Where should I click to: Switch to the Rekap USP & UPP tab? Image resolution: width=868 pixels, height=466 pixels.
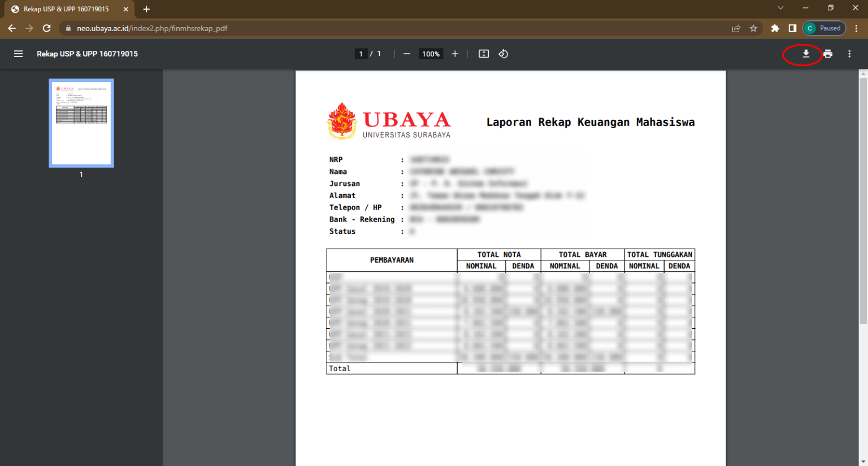pos(68,8)
